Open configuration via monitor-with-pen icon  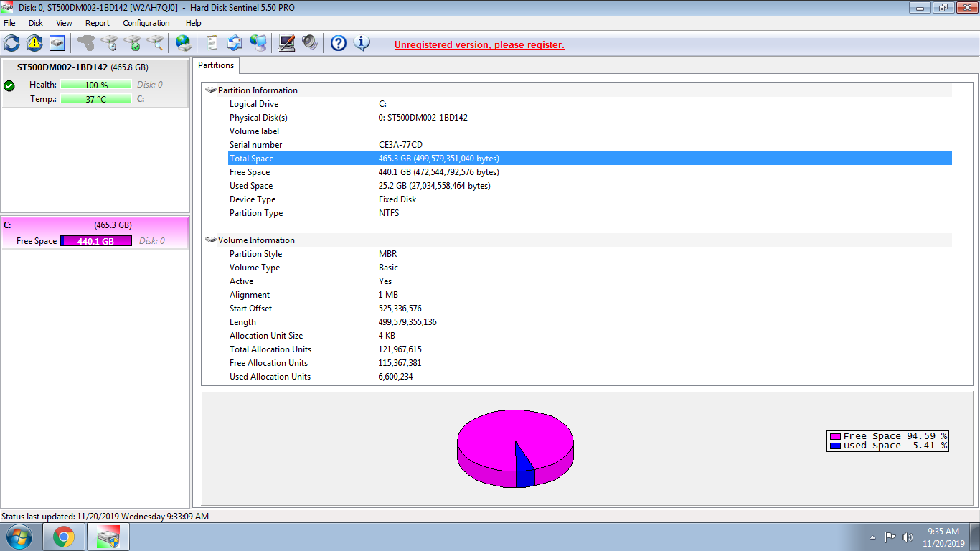[287, 43]
